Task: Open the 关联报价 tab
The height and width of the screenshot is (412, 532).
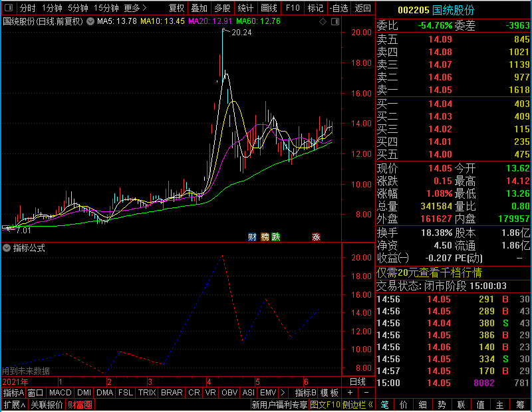Action: pos(47,405)
